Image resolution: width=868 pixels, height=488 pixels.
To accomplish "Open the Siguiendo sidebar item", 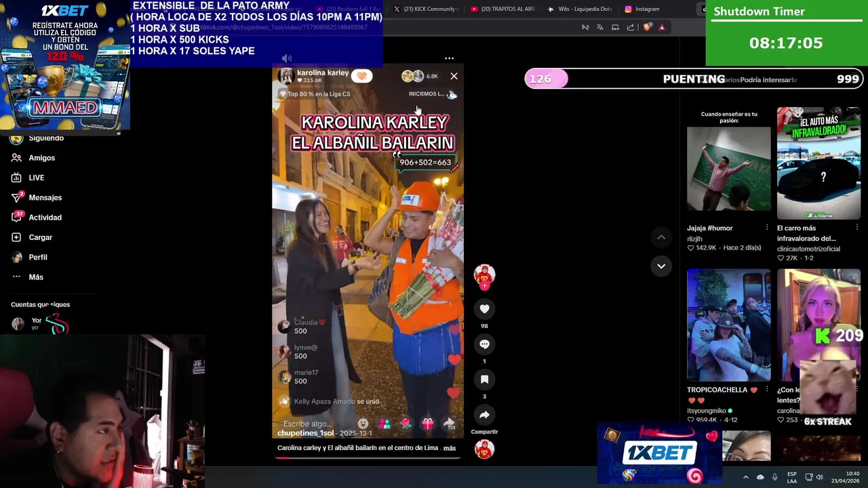I will pyautogui.click(x=37, y=138).
